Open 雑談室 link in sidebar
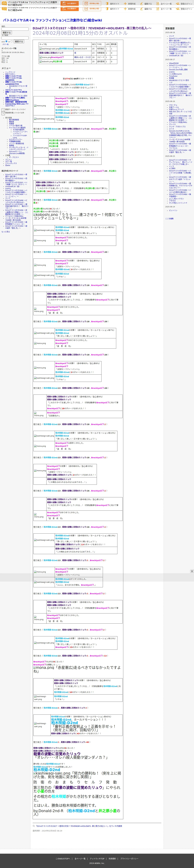Image resolution: width=194 pixels, height=868 pixels. click(x=11, y=122)
